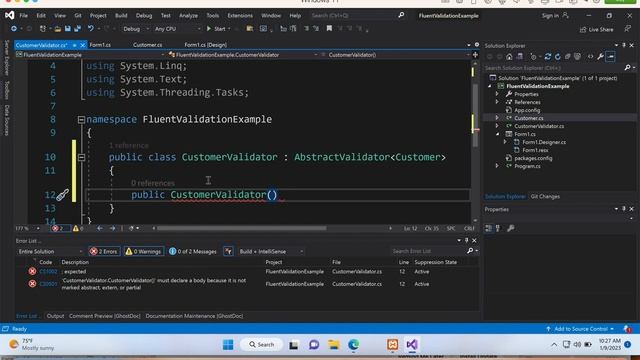Select CustomerValidator.cs in Solution Explorer
The height and width of the screenshot is (360, 640).
click(539, 126)
